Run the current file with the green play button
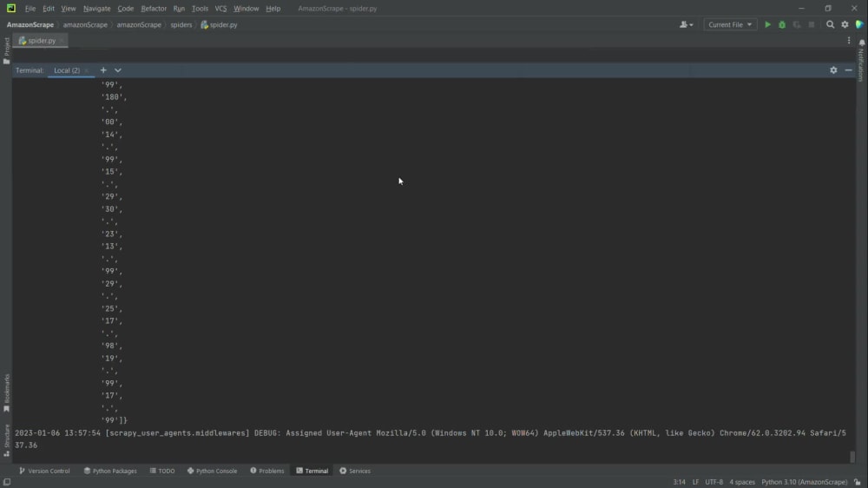The image size is (868, 488). [767, 24]
